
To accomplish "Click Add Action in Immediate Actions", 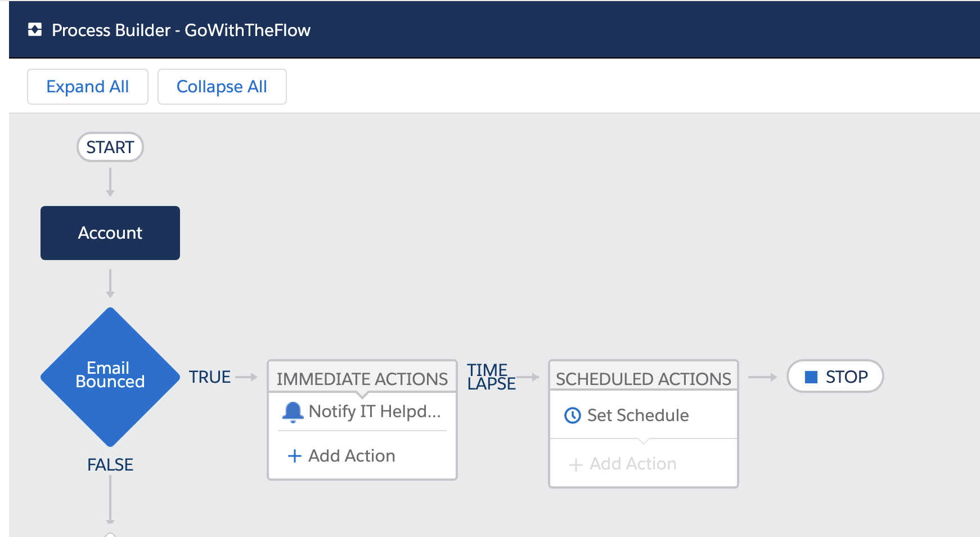I will click(352, 456).
